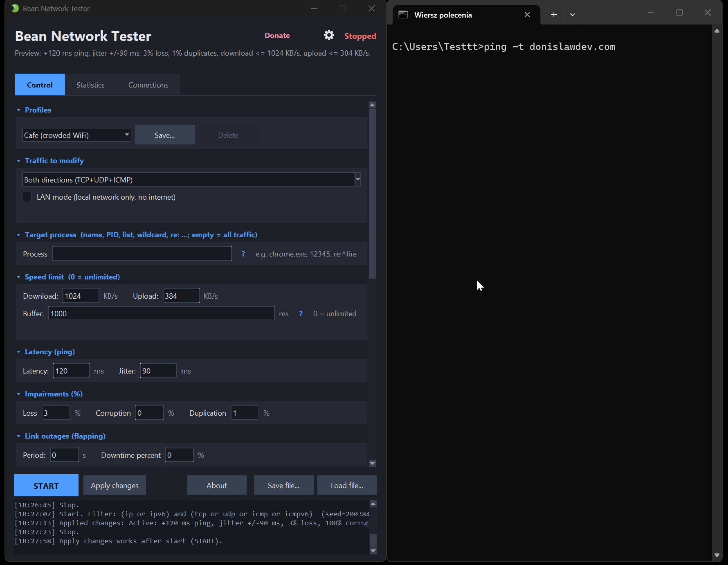728x565 pixels.
Task: Click the terminal scrollbar down arrow
Action: click(717, 555)
